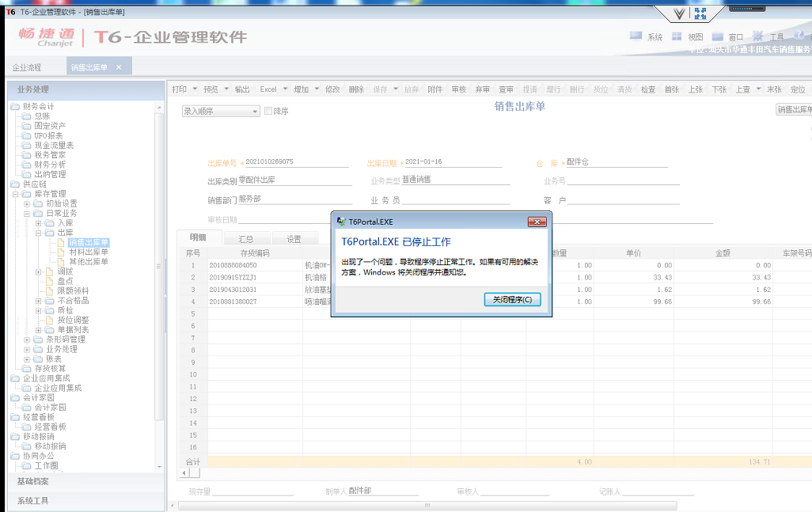The height and width of the screenshot is (512, 812).
Task: Click the folder icon beside 供应链
Action: (15, 184)
